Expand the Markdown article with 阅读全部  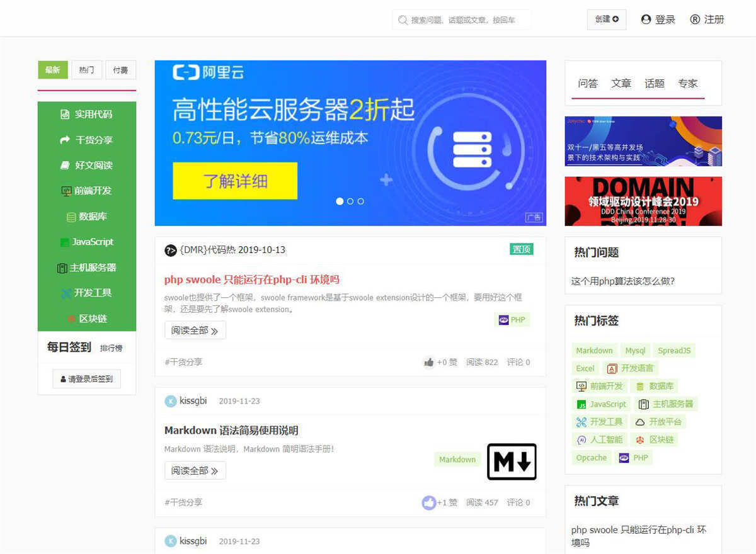[195, 470]
